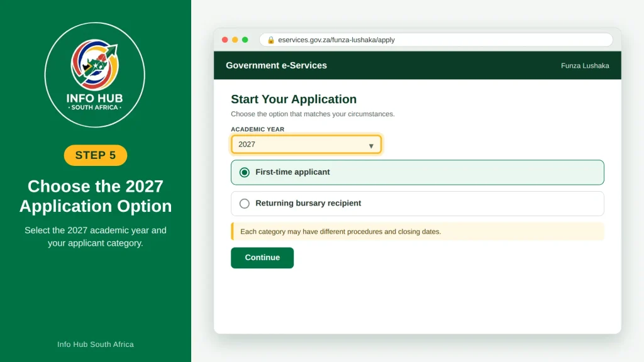This screenshot has width=644, height=362.
Task: Click 'Select the 2027 academic year' description
Action: (96, 236)
